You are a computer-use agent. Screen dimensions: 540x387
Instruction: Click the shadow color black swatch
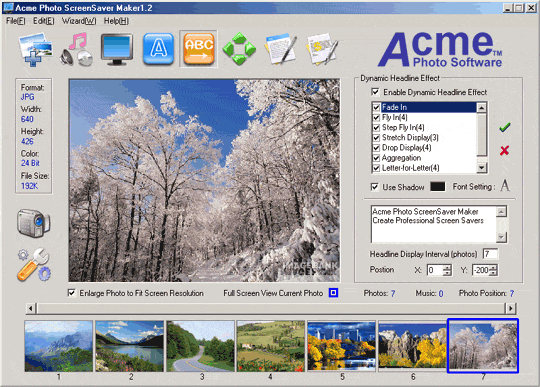[x=438, y=187]
